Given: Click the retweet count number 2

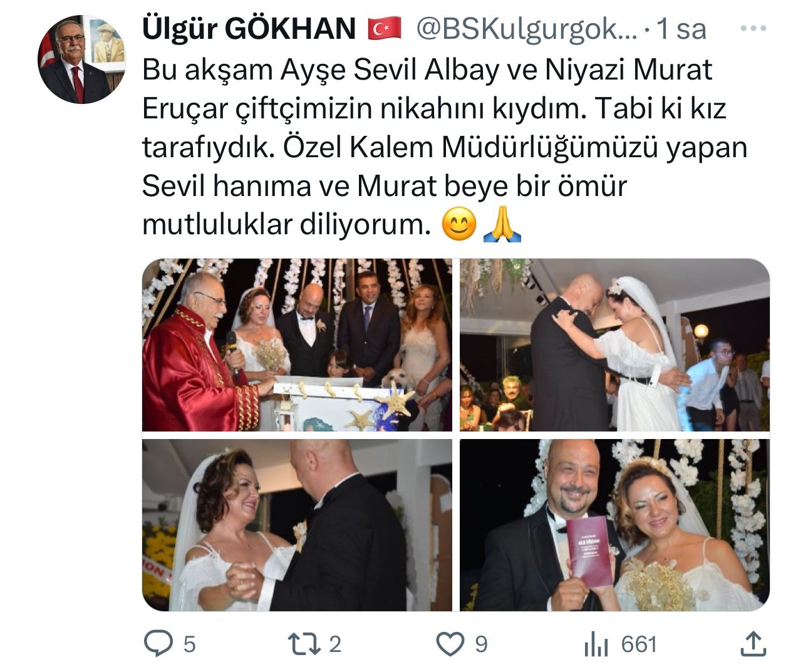Looking at the screenshot, I should (335, 644).
